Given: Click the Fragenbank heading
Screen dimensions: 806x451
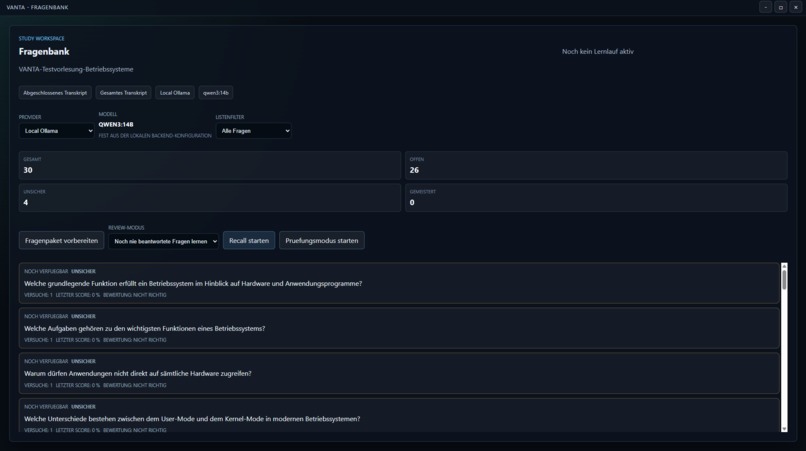Looking at the screenshot, I should (x=44, y=51).
